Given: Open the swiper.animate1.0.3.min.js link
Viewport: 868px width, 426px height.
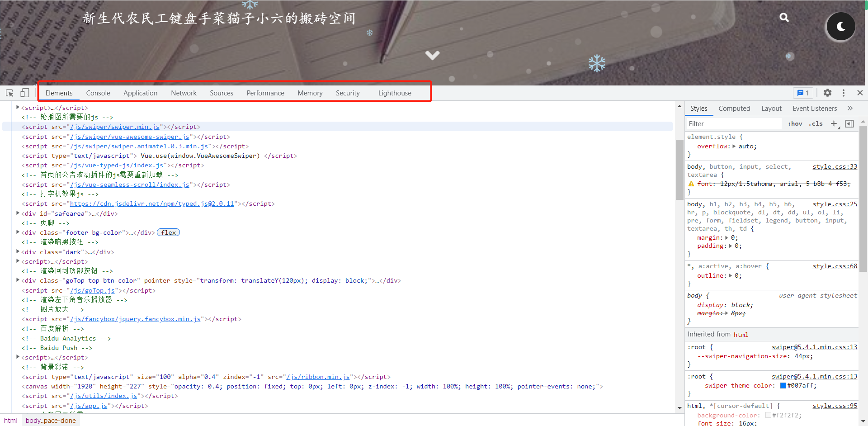Looking at the screenshot, I should point(139,146).
